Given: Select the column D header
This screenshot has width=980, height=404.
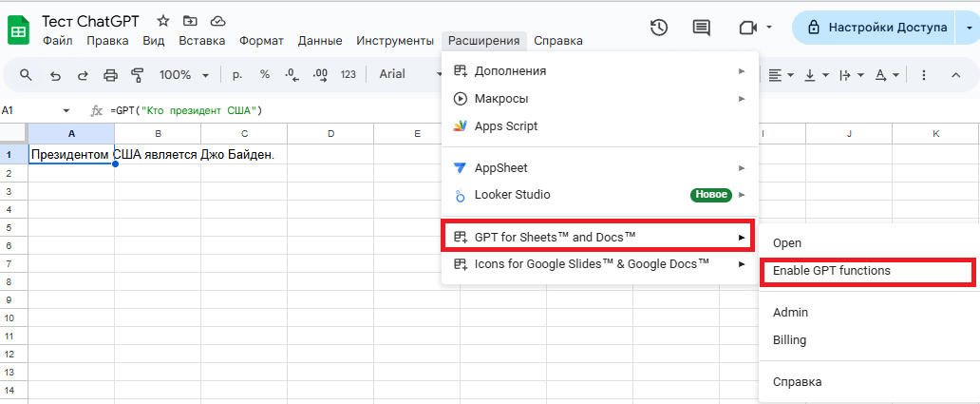Looking at the screenshot, I should tap(330, 134).
